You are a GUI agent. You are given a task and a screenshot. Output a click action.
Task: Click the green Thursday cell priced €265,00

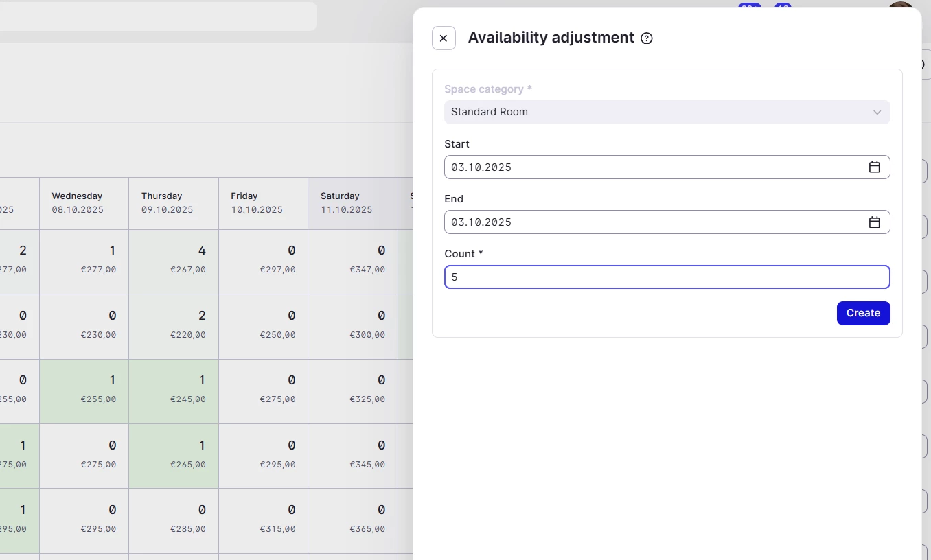tap(173, 455)
